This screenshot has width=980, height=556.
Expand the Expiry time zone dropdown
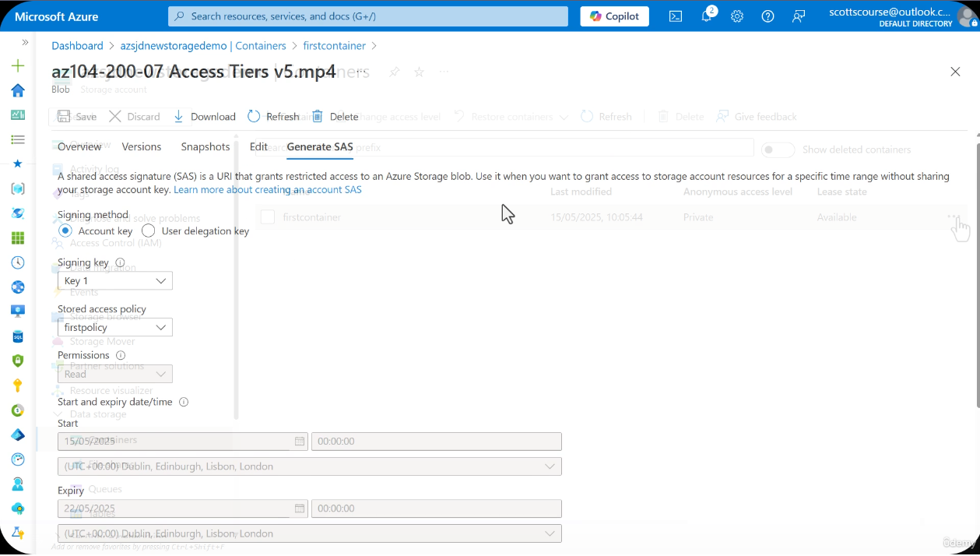(x=309, y=534)
